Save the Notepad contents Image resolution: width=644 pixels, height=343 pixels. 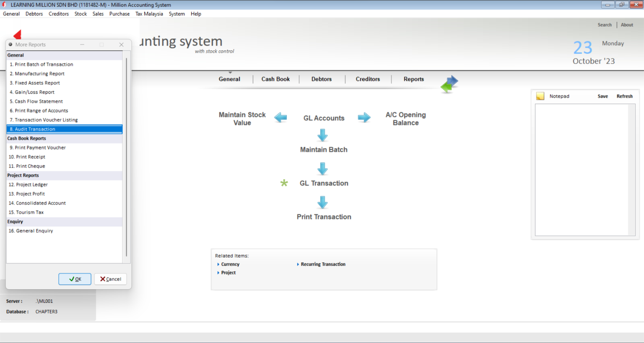[x=602, y=96]
